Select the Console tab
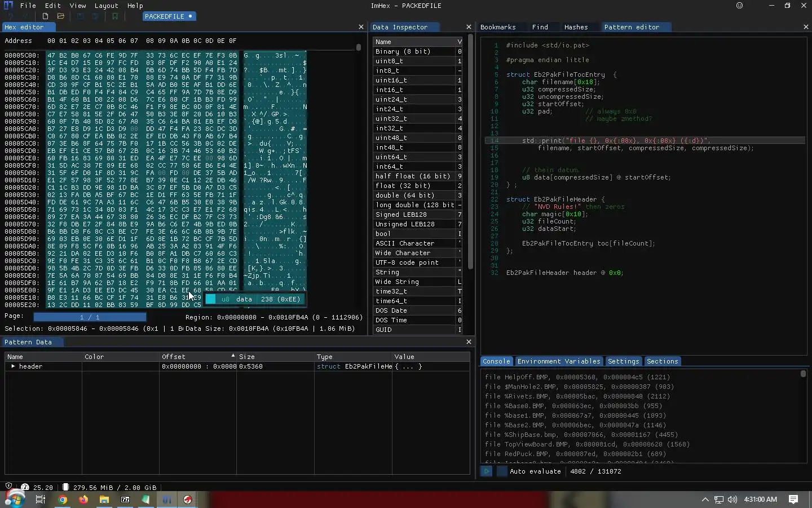 coord(496,361)
